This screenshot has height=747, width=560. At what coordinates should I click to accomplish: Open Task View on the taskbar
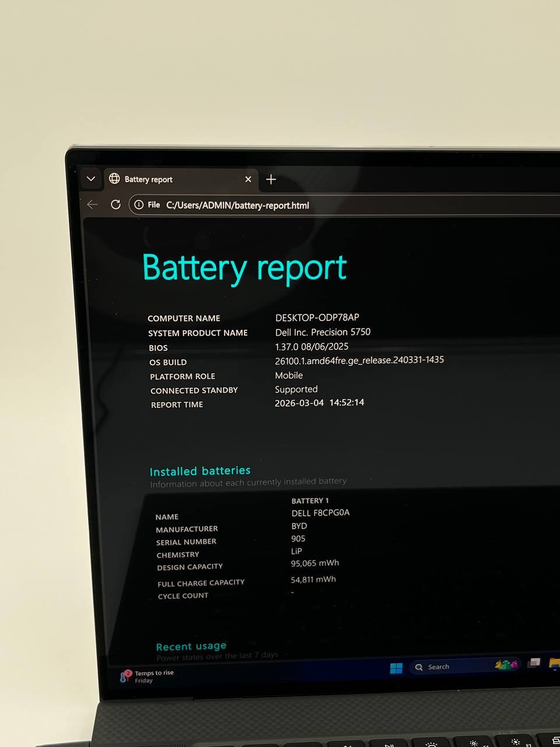(x=534, y=663)
